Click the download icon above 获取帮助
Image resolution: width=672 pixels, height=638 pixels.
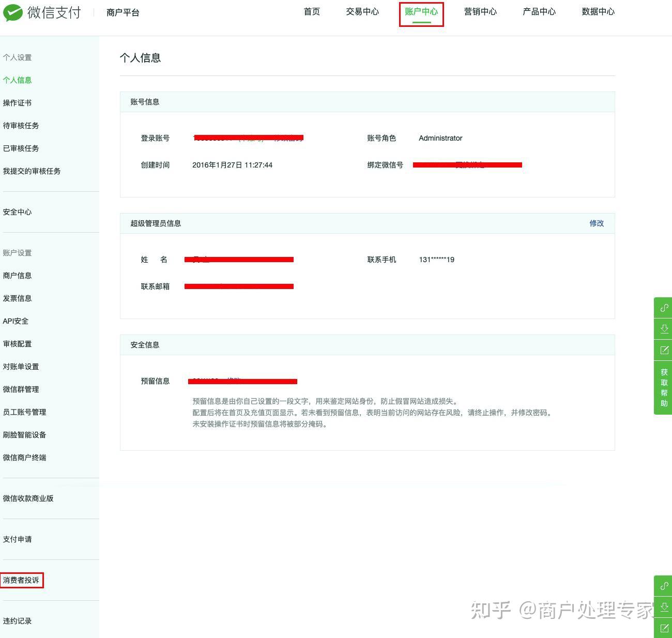point(664,329)
